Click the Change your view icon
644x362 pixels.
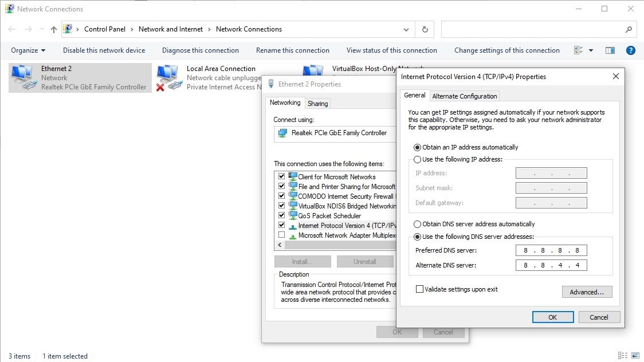point(578,50)
